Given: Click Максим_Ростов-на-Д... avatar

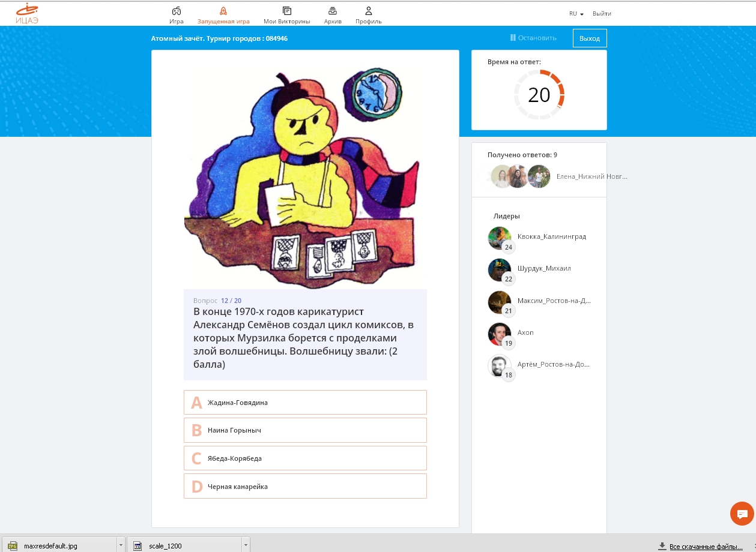Looking at the screenshot, I should pos(500,302).
